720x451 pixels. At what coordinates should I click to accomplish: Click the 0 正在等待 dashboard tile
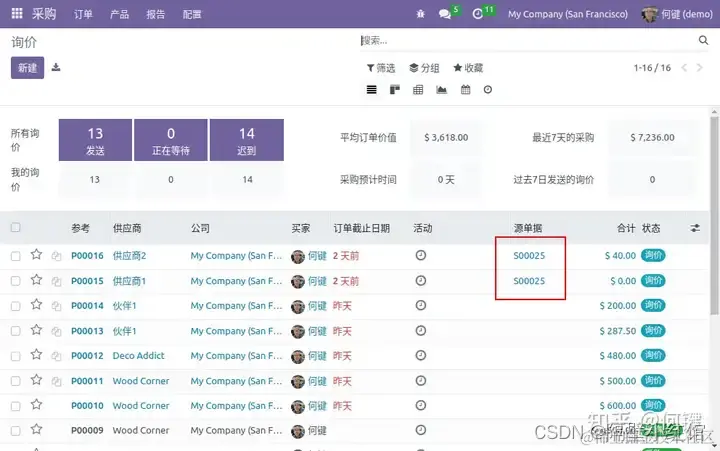click(x=171, y=140)
